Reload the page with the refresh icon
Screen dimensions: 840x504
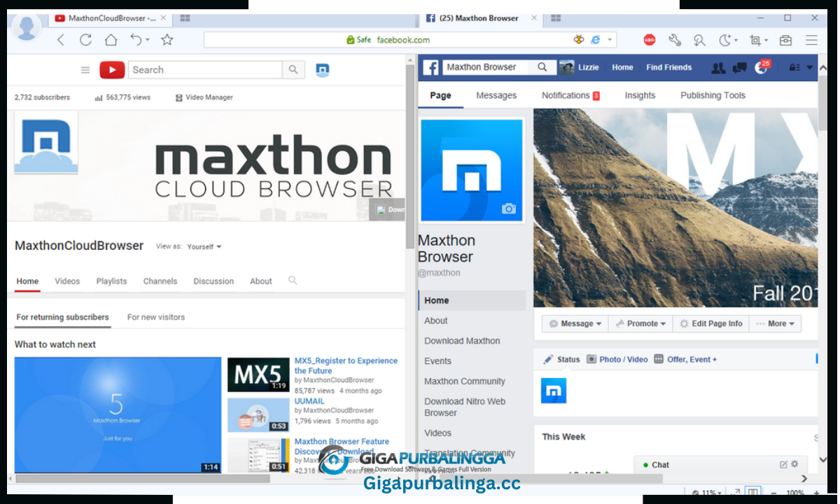coord(85,40)
